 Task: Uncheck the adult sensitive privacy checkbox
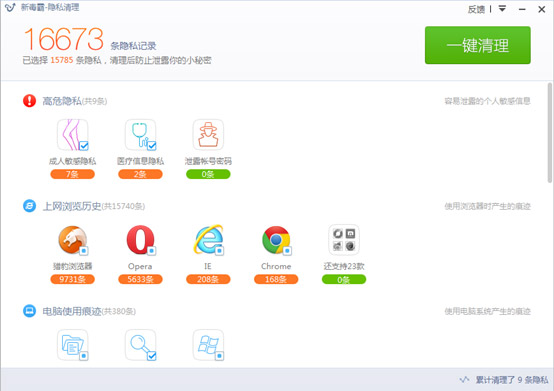[x=84, y=146]
